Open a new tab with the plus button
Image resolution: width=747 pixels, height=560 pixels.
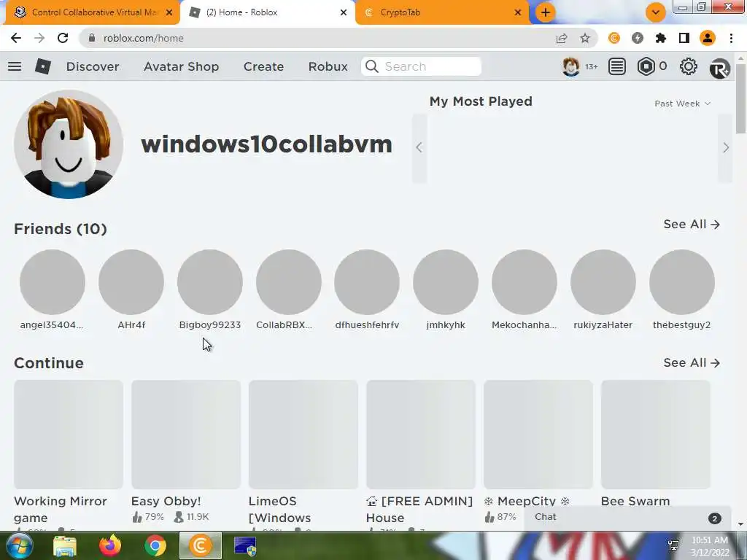point(546,12)
